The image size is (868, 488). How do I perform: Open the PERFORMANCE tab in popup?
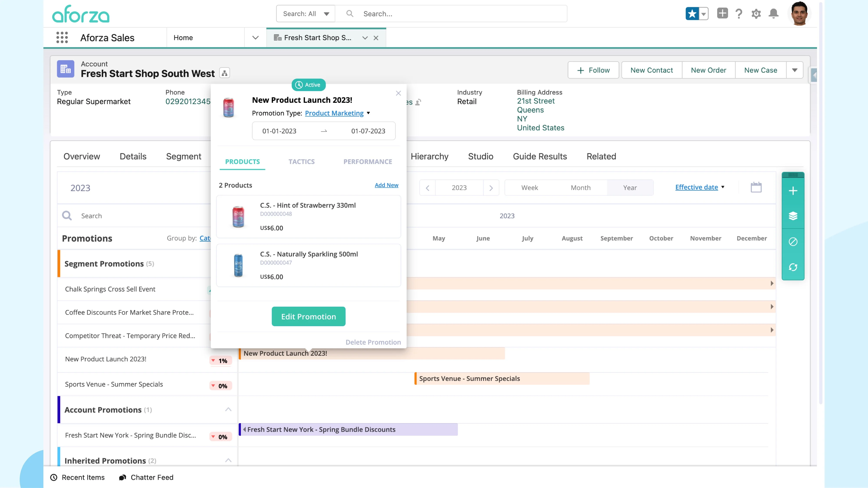[368, 162]
